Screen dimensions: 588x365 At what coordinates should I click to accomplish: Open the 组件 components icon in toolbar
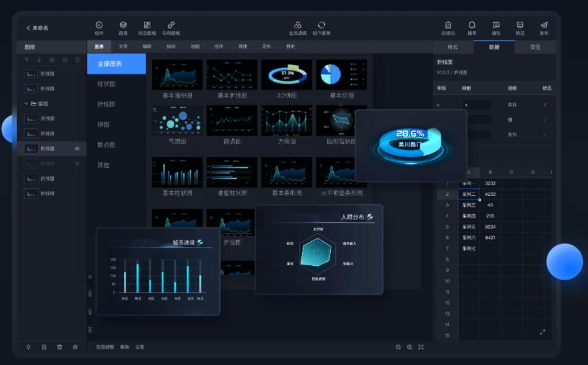(x=99, y=25)
